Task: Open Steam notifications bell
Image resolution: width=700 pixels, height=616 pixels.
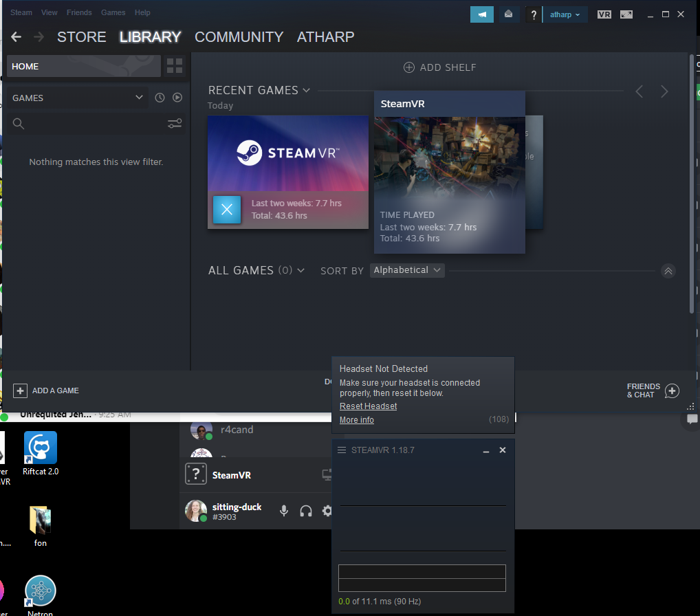Action: tap(508, 14)
